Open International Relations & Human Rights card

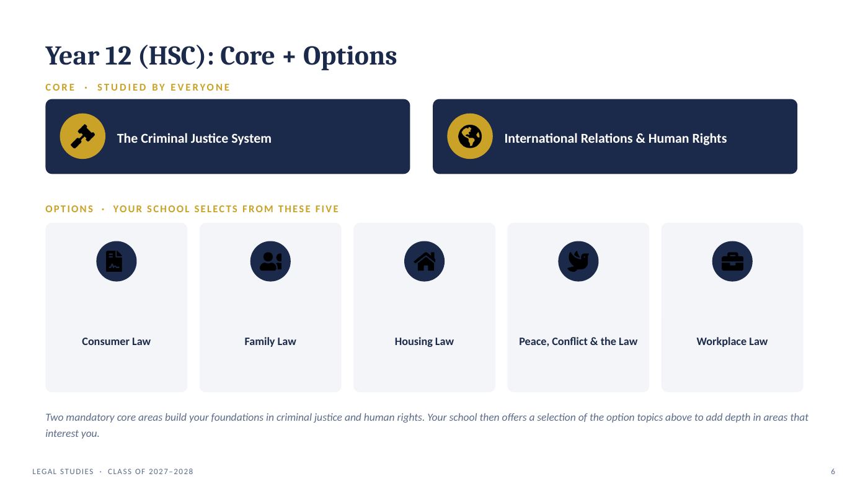click(x=615, y=137)
